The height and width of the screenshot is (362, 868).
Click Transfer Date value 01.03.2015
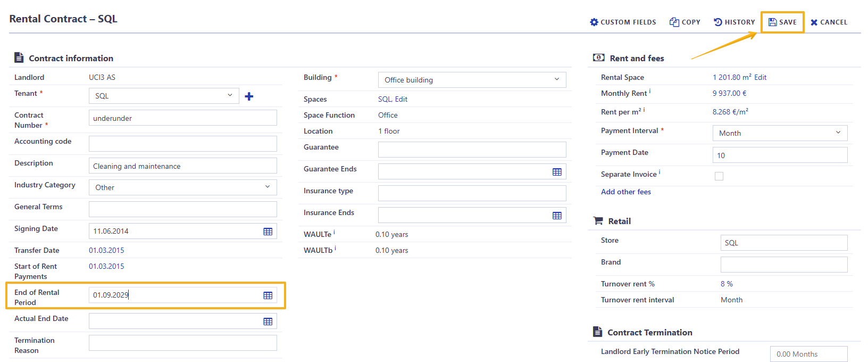point(106,250)
